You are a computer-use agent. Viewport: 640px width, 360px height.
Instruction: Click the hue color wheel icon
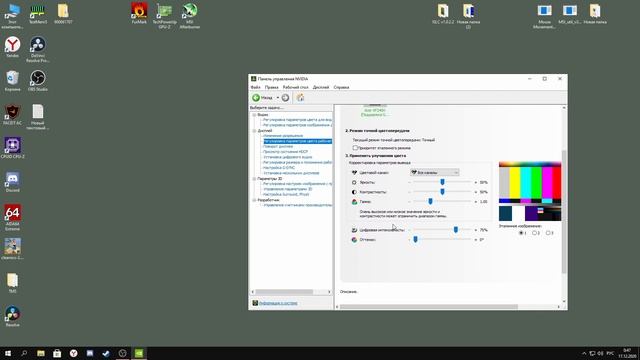coord(354,240)
